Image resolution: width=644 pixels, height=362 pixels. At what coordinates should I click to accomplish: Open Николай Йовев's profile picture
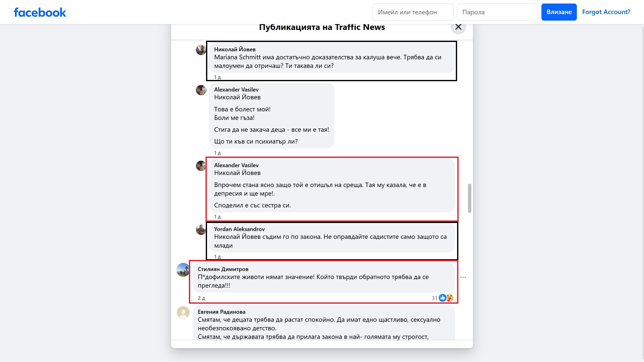click(201, 50)
